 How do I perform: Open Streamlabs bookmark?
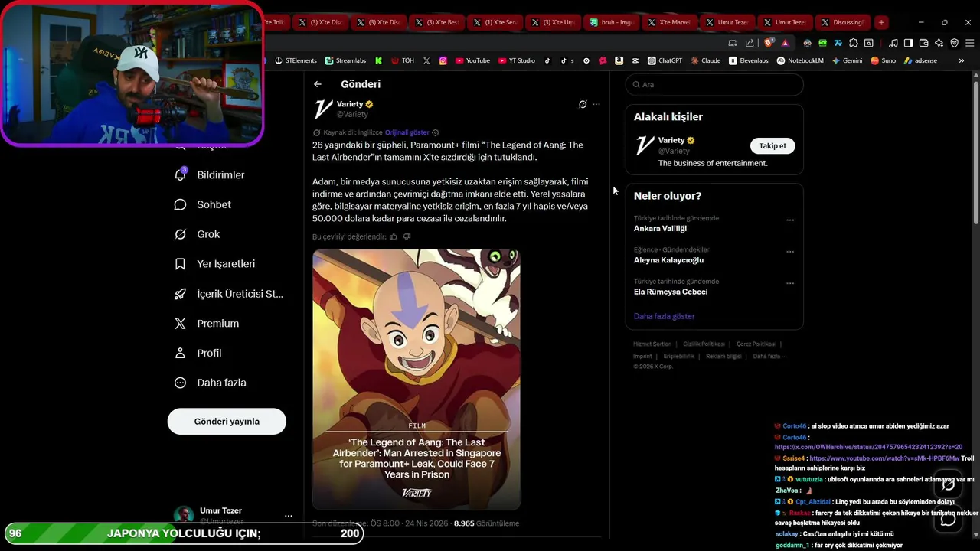(x=345, y=60)
